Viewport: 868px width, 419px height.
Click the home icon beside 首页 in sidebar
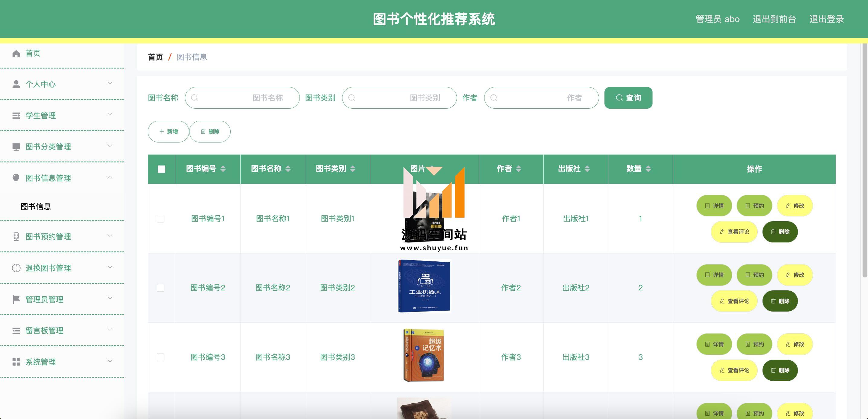(x=16, y=53)
